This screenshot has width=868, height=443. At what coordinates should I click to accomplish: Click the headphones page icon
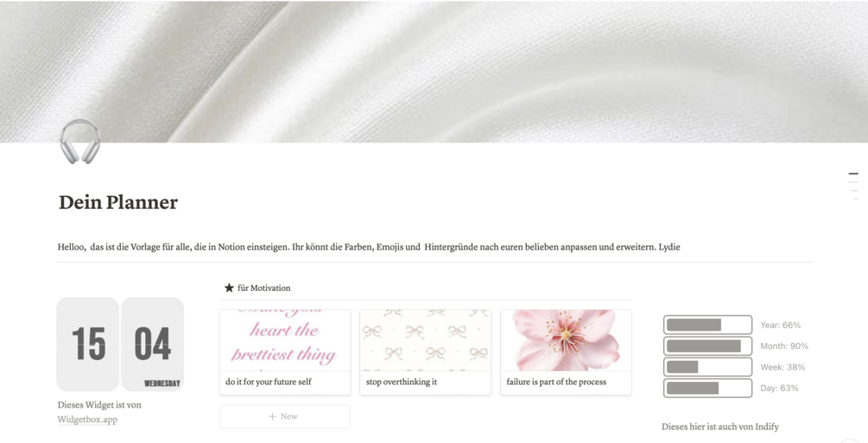pos(79,142)
